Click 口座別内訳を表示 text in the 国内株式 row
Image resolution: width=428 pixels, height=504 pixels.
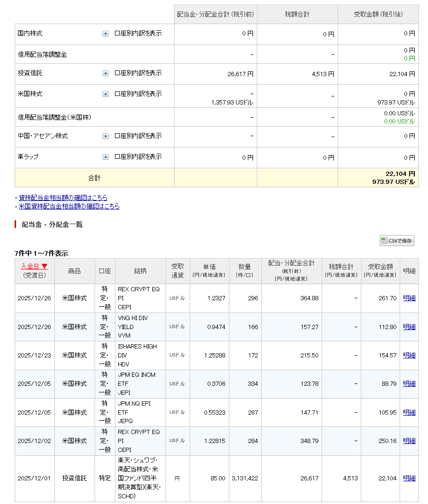click(138, 34)
